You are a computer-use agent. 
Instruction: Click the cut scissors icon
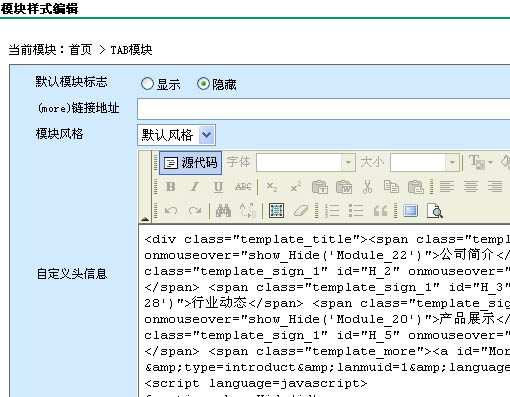point(367,187)
